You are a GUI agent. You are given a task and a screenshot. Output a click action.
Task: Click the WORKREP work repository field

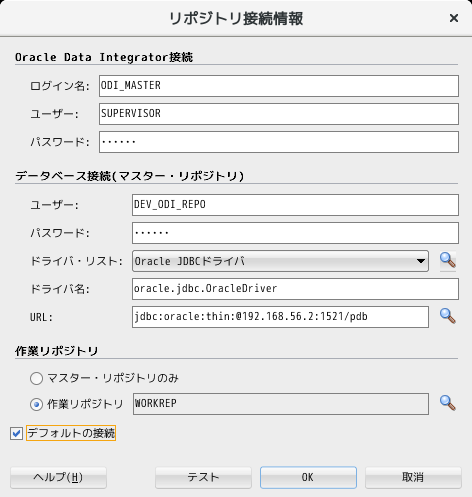[x=281, y=404]
